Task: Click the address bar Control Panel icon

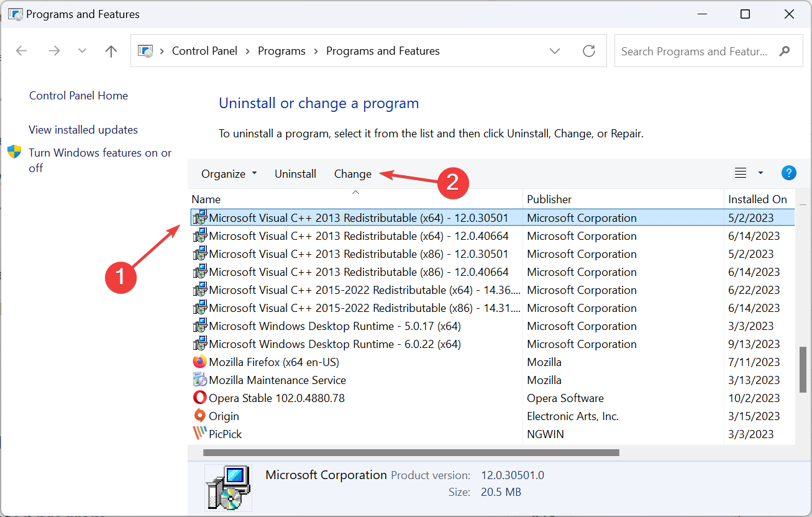Action: [x=145, y=51]
